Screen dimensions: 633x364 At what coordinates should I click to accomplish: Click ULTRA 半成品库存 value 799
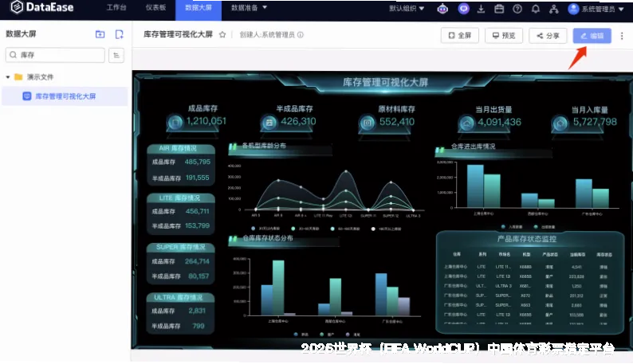coord(199,326)
